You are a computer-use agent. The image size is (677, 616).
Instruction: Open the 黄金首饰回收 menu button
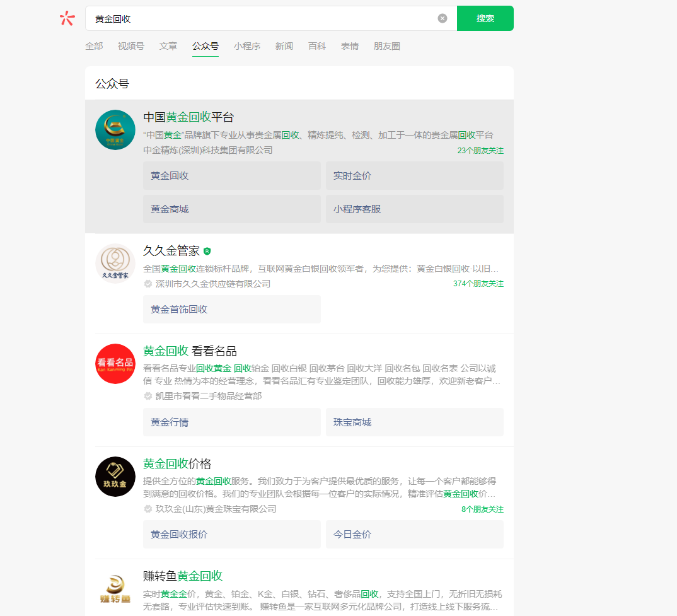click(x=232, y=310)
